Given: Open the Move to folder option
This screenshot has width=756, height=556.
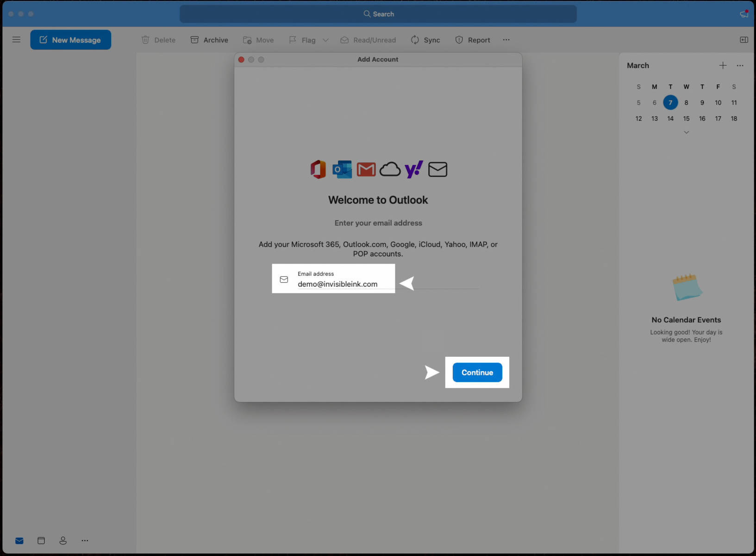Looking at the screenshot, I should tap(258, 40).
